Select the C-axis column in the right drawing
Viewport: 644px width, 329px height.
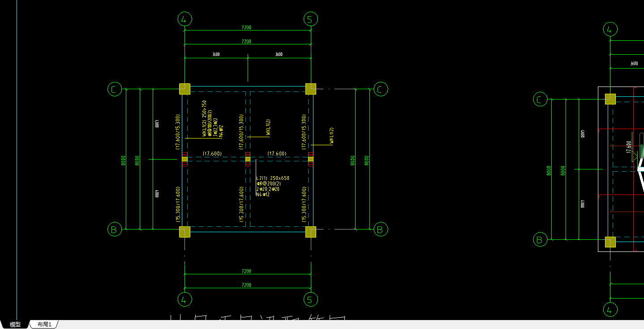(x=610, y=99)
